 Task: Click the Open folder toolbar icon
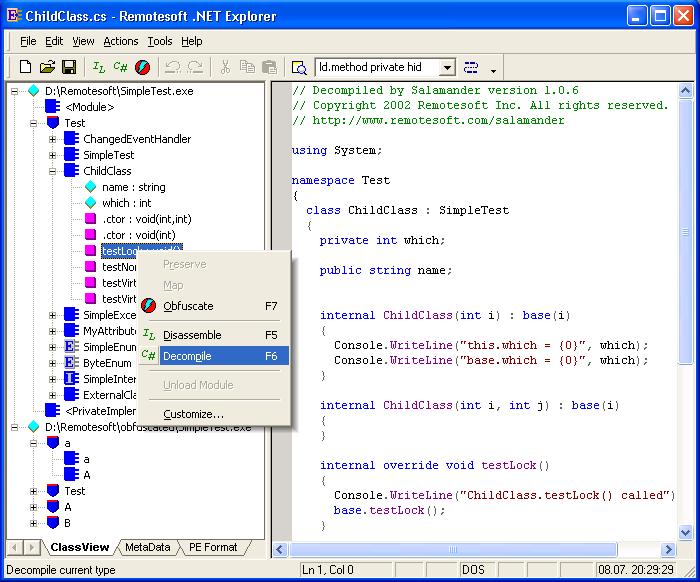(x=47, y=67)
